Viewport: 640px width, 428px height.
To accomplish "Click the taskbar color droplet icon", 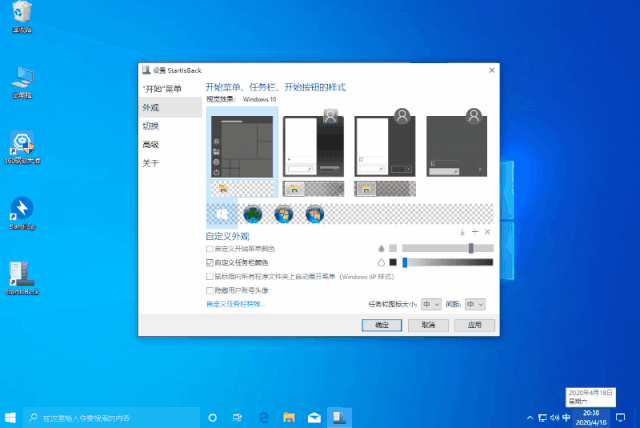I will click(381, 262).
